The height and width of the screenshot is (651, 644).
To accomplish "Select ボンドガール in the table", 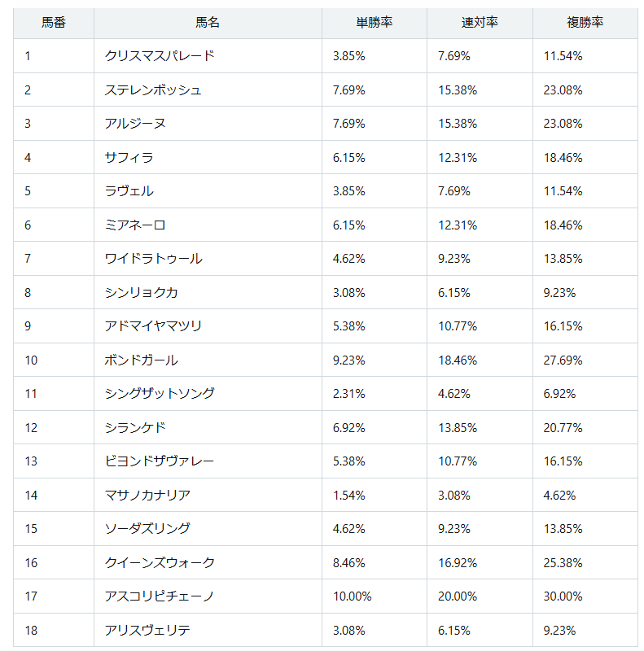I will (x=142, y=360).
